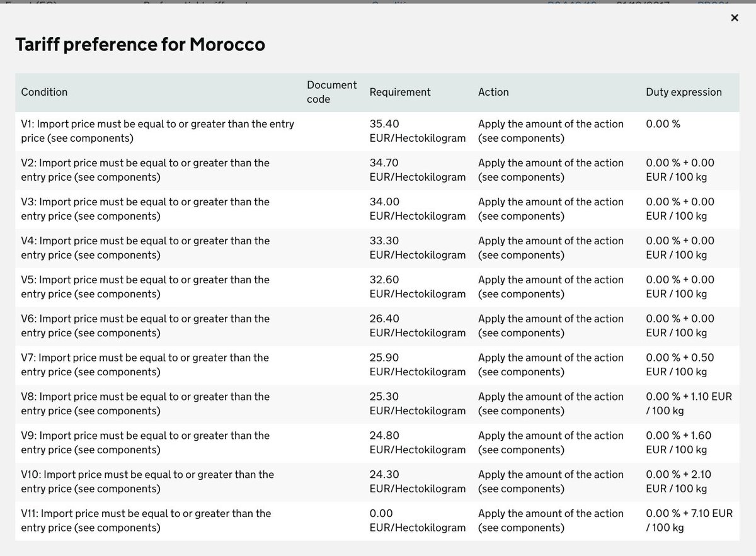
Task: Click the 35.40 EUR/Hectokilogram requirement
Action: (x=417, y=131)
